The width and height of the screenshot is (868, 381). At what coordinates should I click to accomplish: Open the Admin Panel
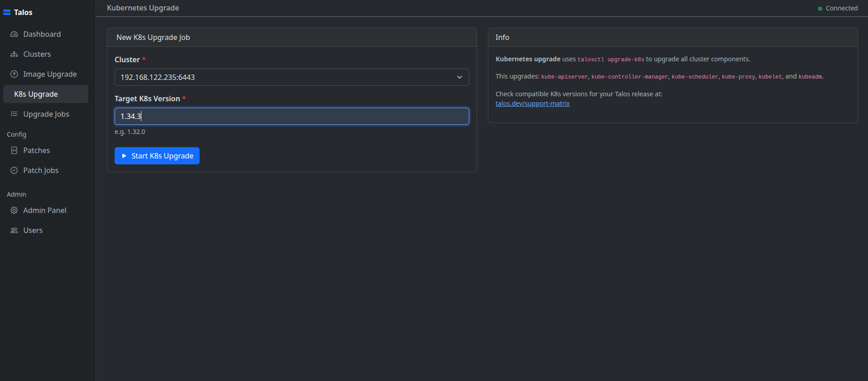point(45,210)
